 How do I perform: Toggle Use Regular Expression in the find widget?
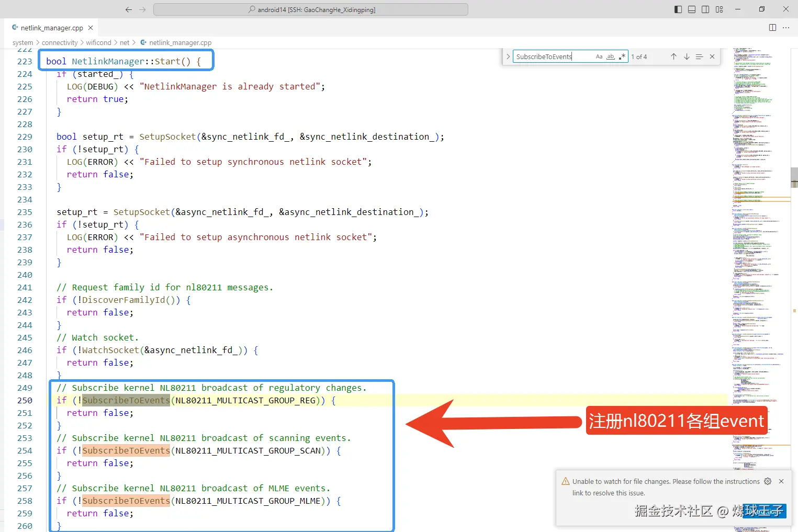[622, 56]
